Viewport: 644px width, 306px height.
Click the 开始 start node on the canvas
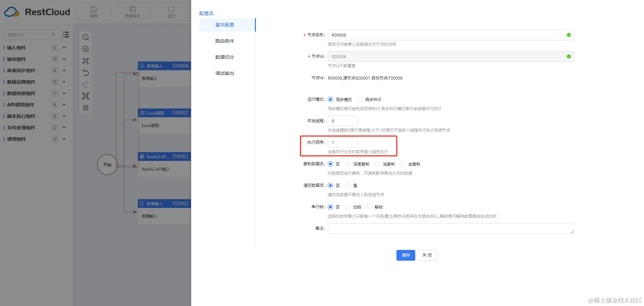[x=107, y=165]
